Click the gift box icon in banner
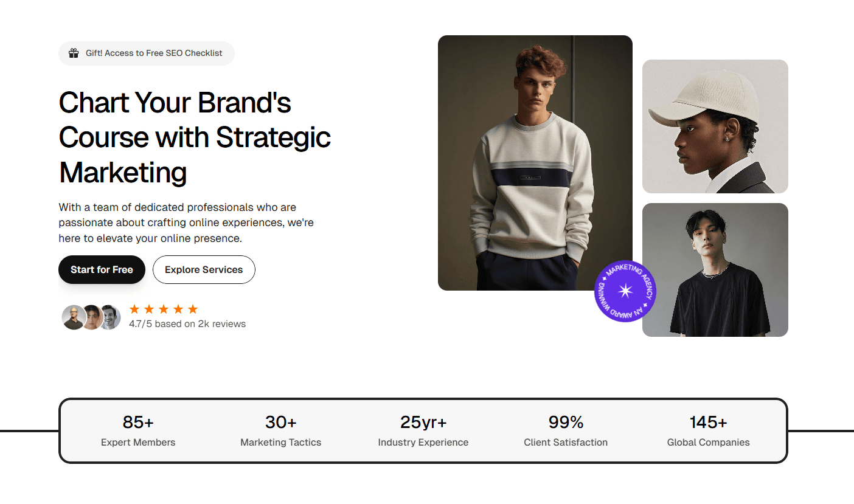 coord(74,53)
